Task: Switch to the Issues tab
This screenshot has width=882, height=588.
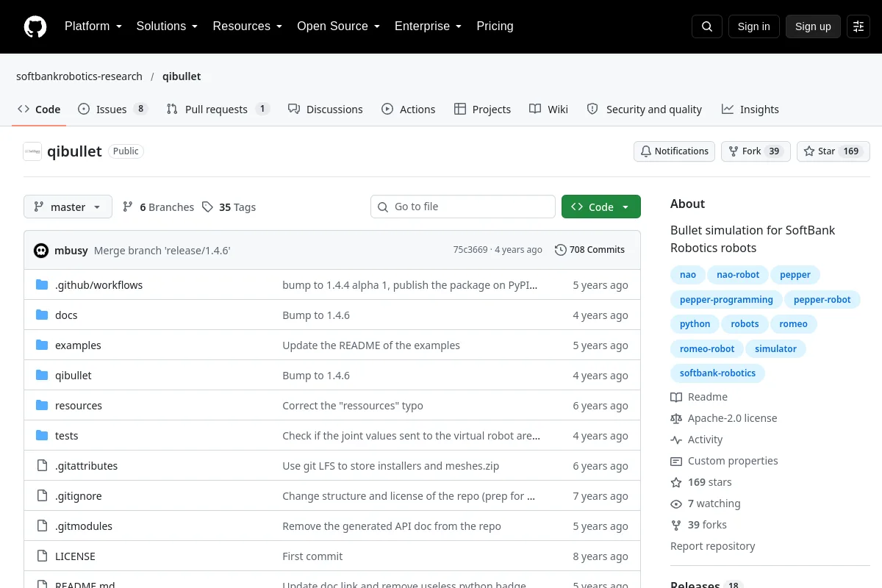Action: pyautogui.click(x=113, y=109)
